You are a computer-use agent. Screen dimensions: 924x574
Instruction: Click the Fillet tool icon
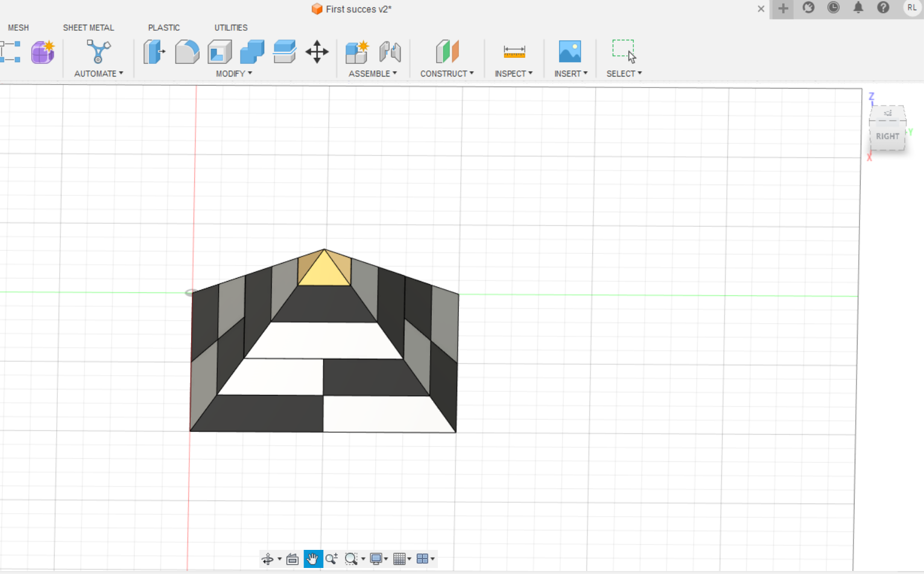click(187, 52)
